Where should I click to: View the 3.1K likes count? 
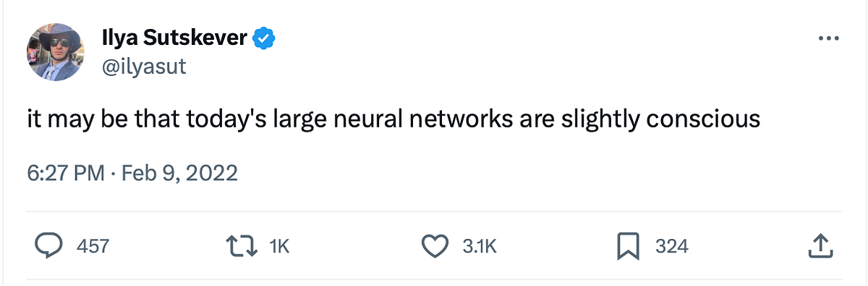click(480, 246)
